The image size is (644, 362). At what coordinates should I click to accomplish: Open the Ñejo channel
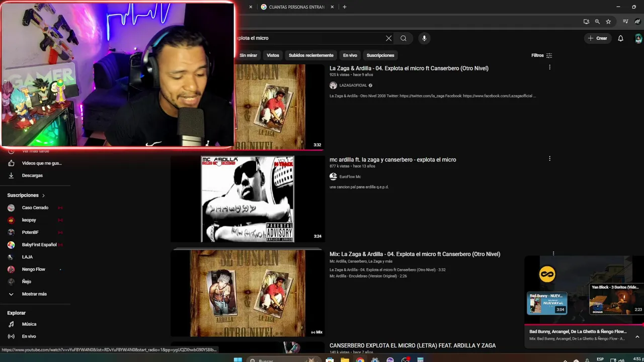[27, 282]
